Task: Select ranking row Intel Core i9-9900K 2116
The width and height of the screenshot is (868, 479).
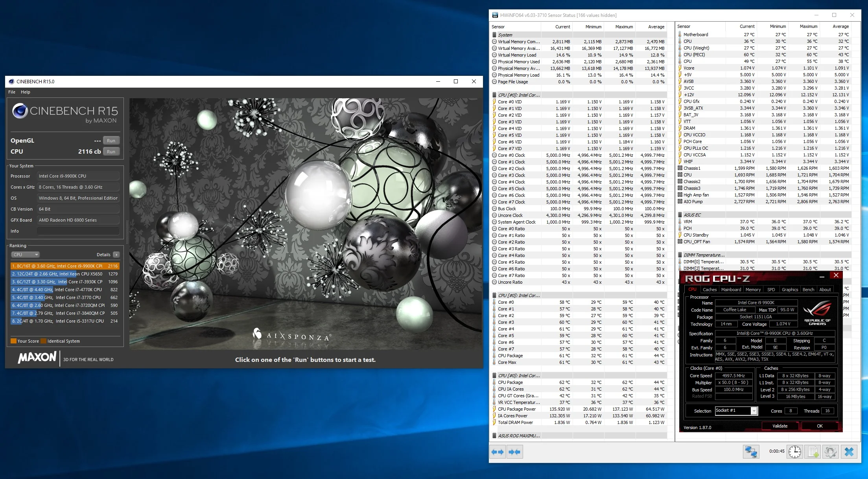Action: tap(65, 266)
